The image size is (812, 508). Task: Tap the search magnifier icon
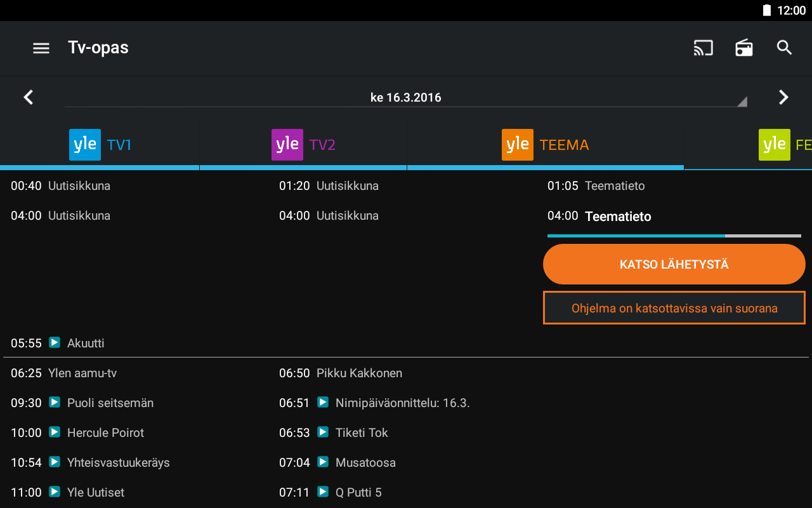point(785,48)
